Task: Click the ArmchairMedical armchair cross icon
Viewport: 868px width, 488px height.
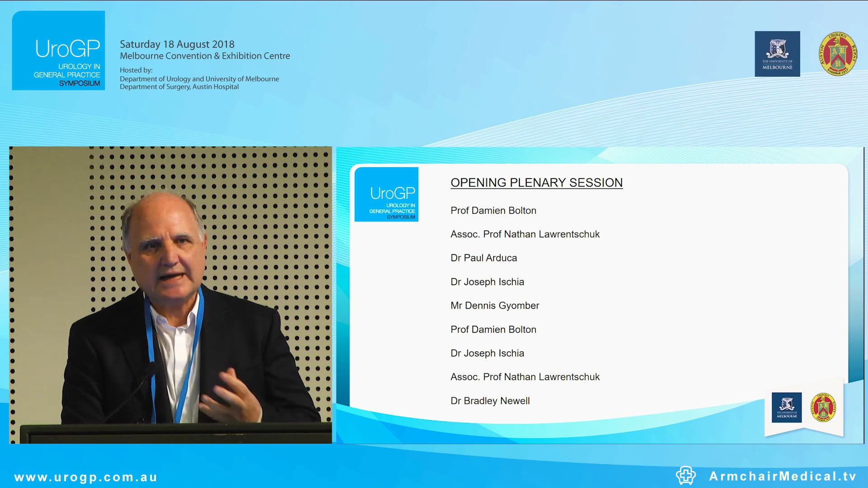Action: (685, 475)
